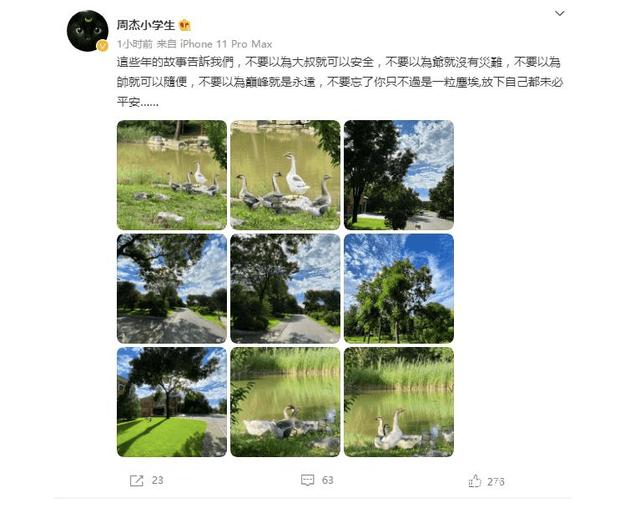Open first photo of geese by pond

pos(172,175)
